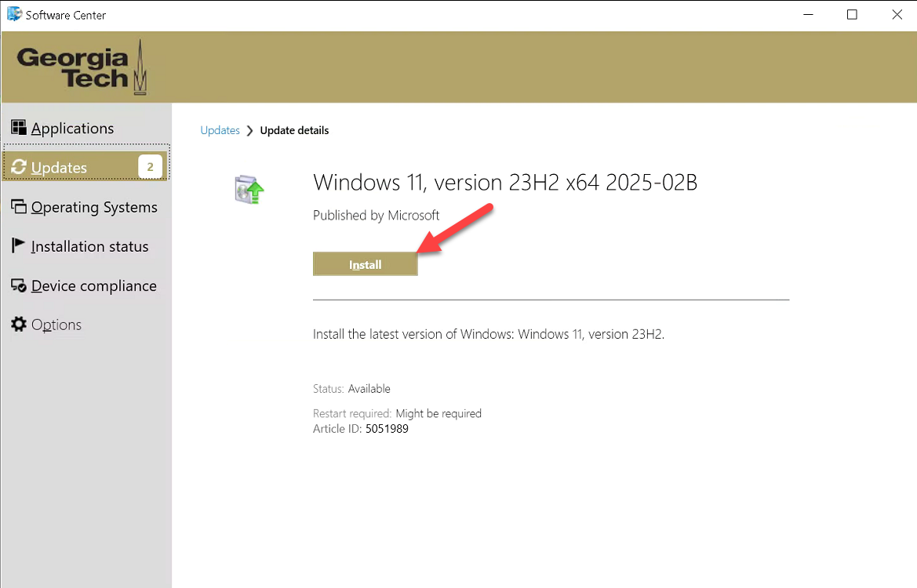
Task: Click the Status: Available text
Action: coord(351,389)
